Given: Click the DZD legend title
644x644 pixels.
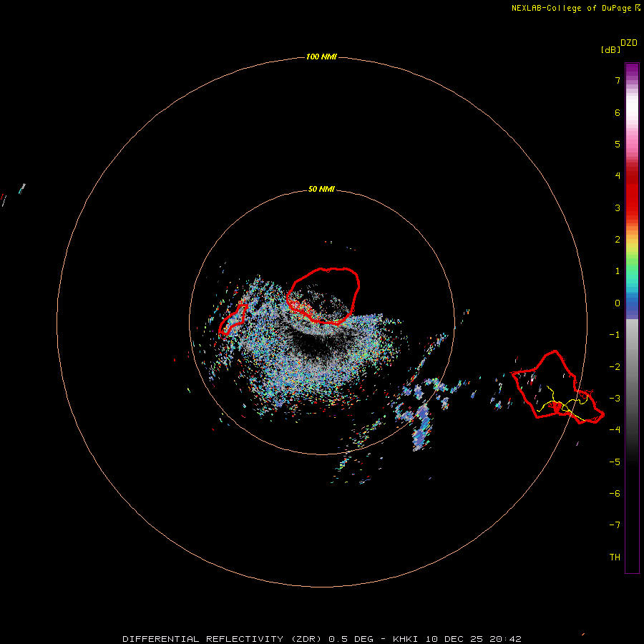Looking at the screenshot, I should (x=629, y=43).
